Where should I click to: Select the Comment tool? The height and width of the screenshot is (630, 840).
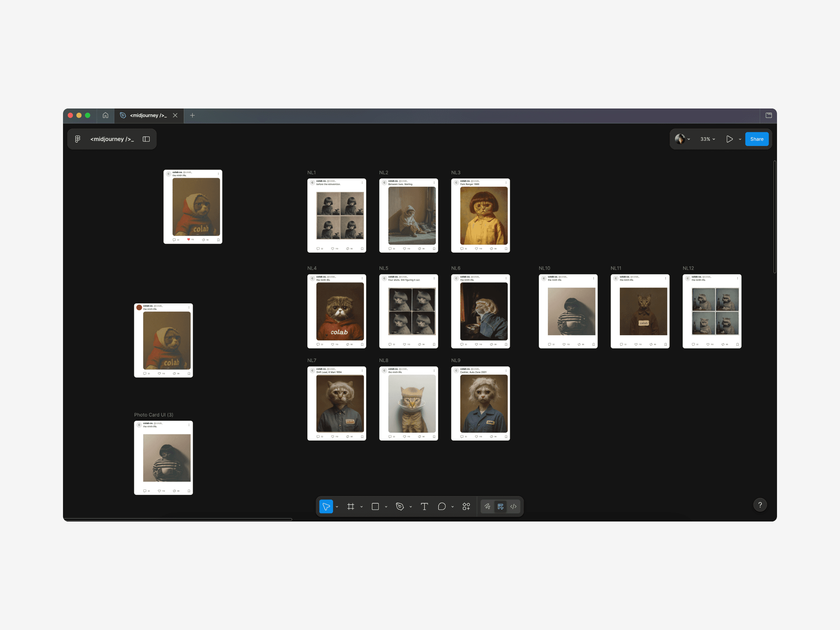442,506
